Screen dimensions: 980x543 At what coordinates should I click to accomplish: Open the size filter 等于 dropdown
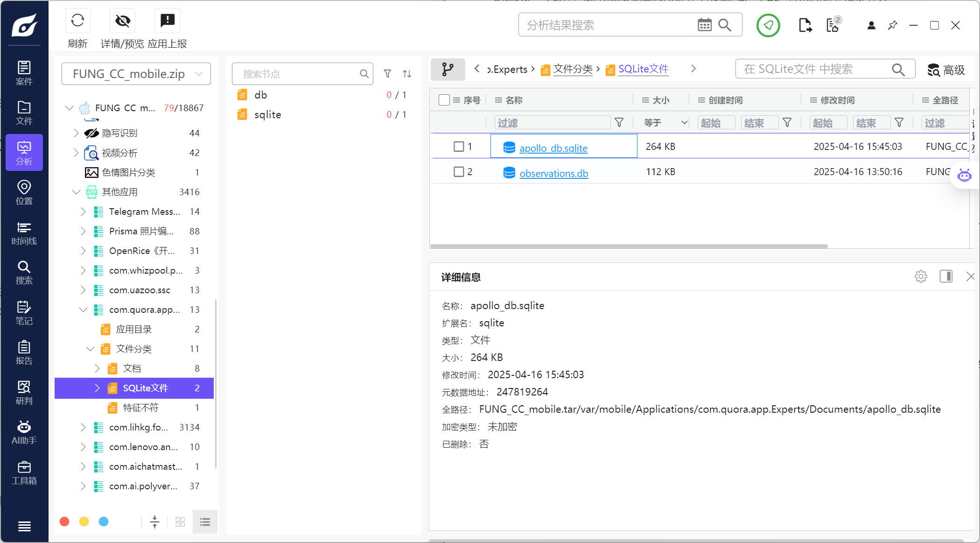coord(665,122)
